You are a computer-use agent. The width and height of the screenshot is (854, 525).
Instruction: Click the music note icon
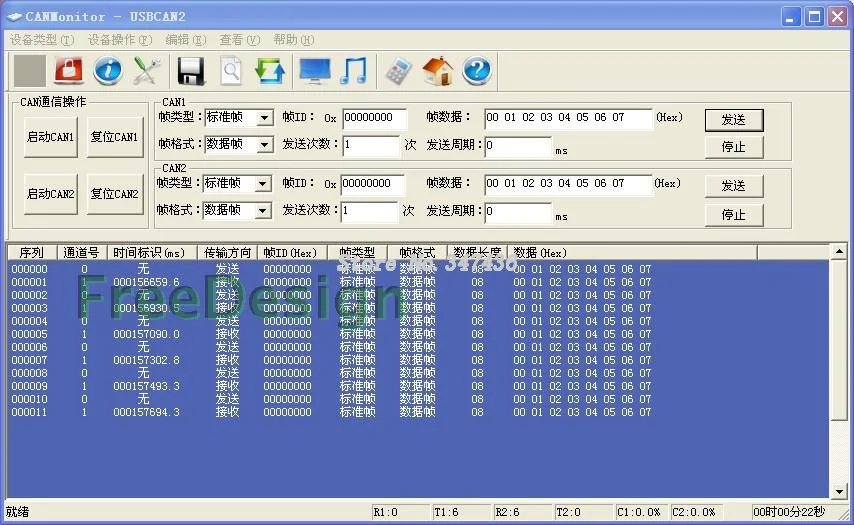tap(353, 71)
